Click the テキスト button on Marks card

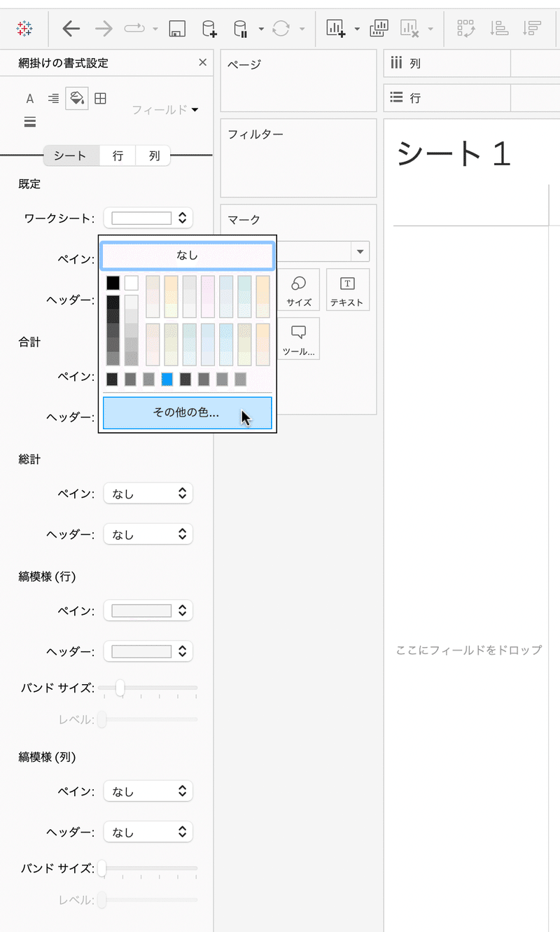(x=347, y=290)
